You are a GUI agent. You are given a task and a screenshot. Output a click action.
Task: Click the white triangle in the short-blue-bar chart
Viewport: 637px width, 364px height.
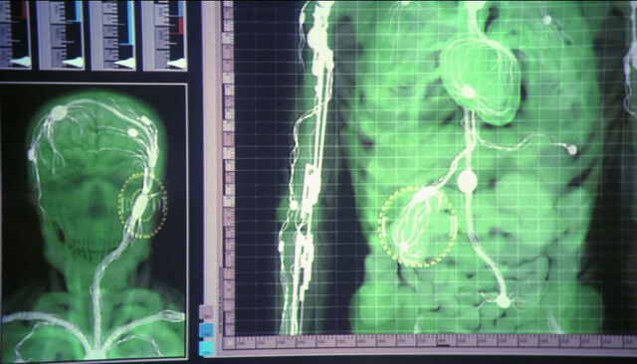[x=73, y=63]
